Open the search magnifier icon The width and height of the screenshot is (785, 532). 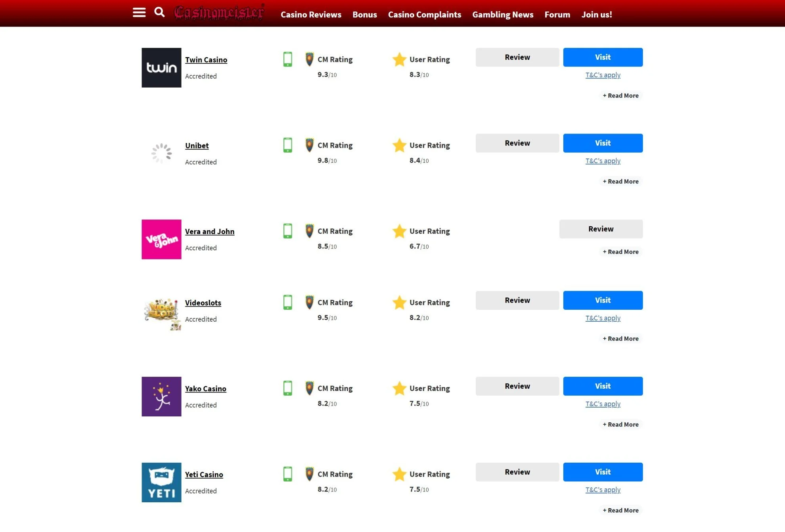pos(159,12)
